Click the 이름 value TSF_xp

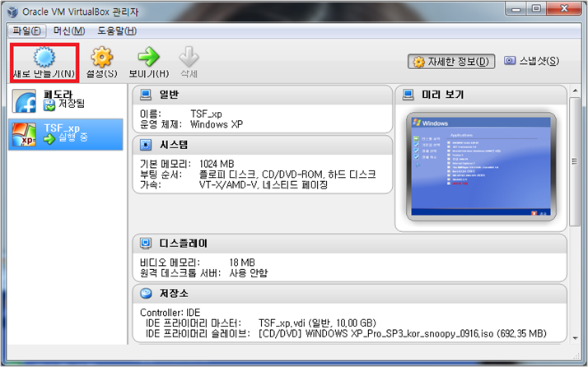pos(206,114)
